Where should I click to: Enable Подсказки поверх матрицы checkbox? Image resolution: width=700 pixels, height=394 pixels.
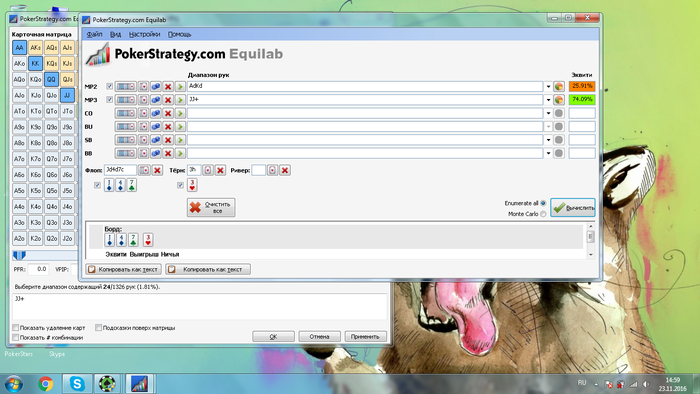click(98, 328)
